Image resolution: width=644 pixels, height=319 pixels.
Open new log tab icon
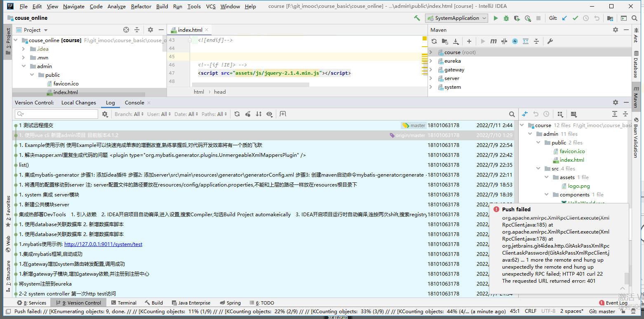pyautogui.click(x=283, y=114)
